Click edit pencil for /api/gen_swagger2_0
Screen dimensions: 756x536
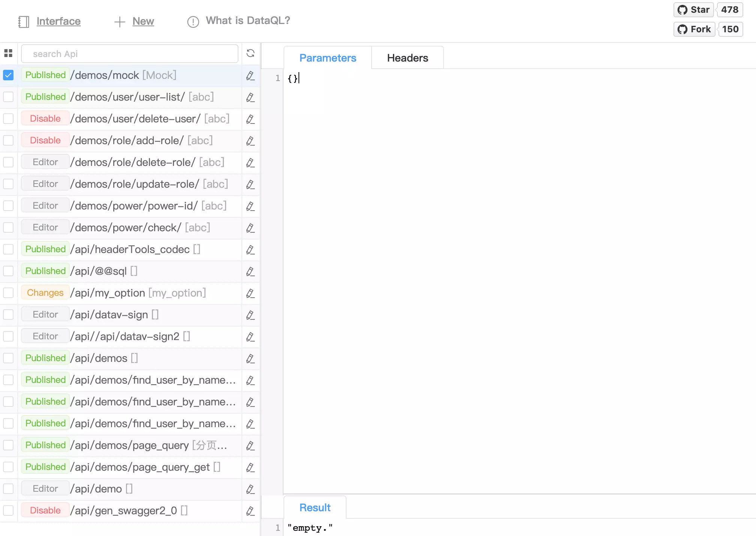pos(250,511)
